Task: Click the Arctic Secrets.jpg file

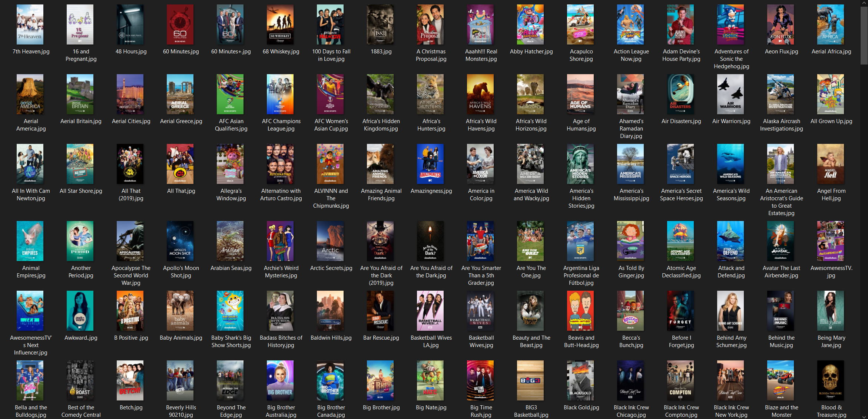Action: tap(330, 241)
